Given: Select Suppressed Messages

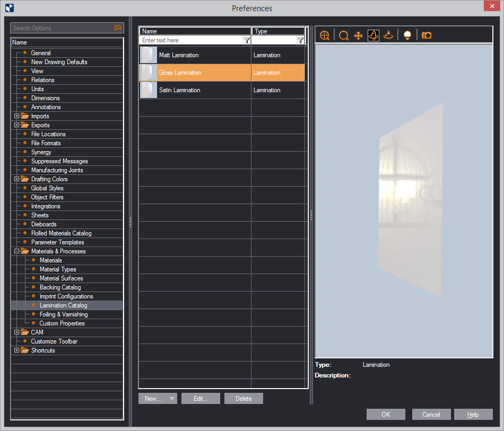Looking at the screenshot, I should [59, 161].
